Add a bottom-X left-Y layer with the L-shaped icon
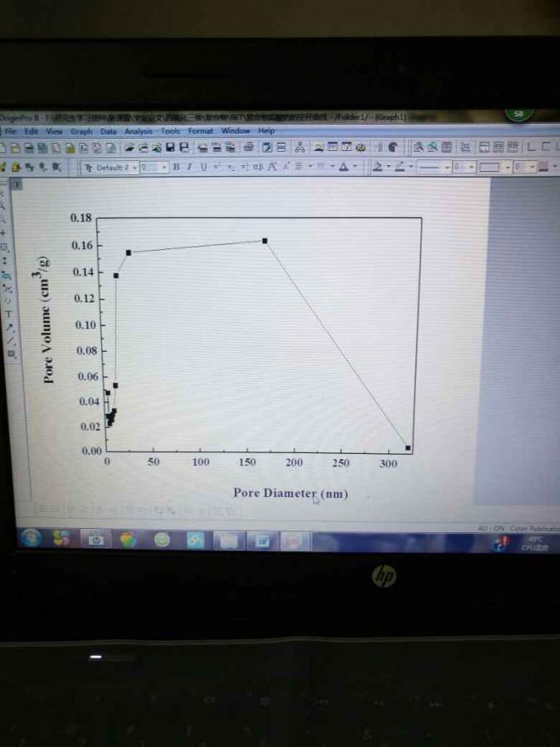Image resolution: width=560 pixels, height=747 pixels. 530,147
